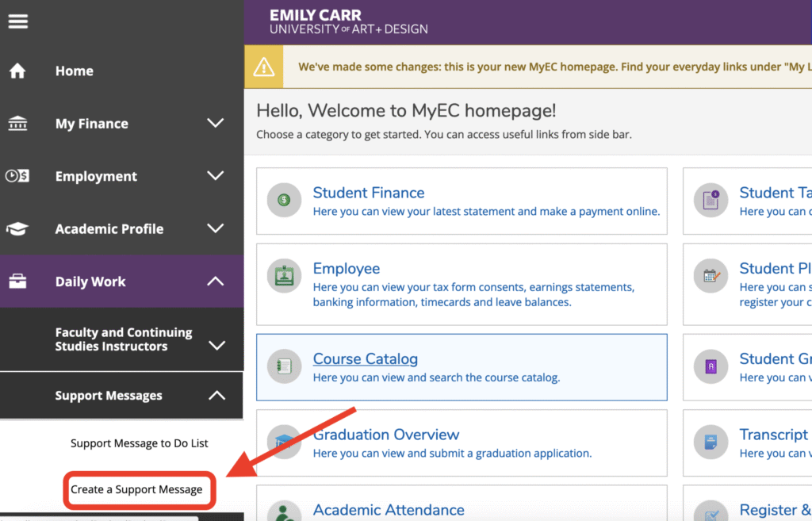Screen dimensions: 812x521
Task: Click the Academic Attendance link
Action: coord(389,510)
